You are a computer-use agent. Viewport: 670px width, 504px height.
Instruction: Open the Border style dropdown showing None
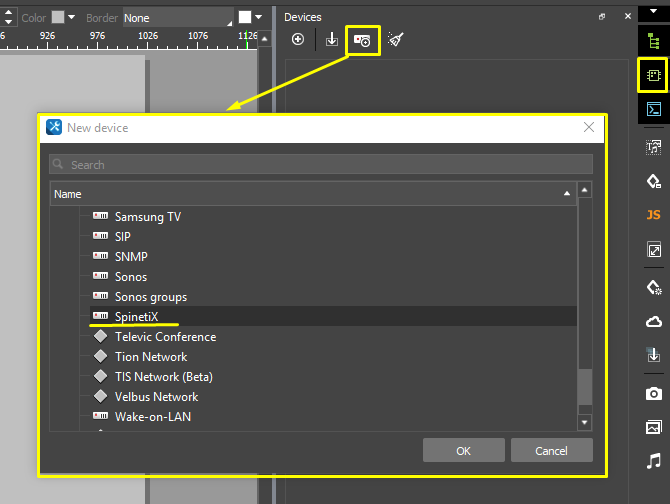coord(177,18)
